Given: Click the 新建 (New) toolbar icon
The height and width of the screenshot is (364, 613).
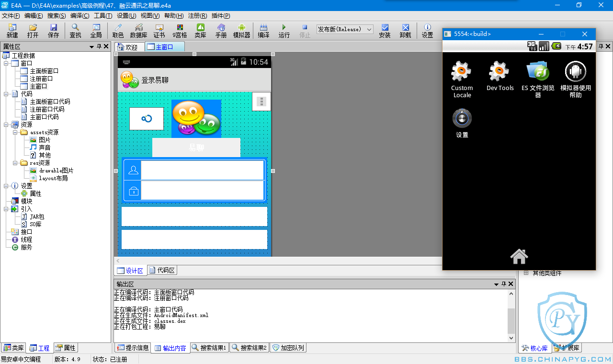Looking at the screenshot, I should point(12,31).
